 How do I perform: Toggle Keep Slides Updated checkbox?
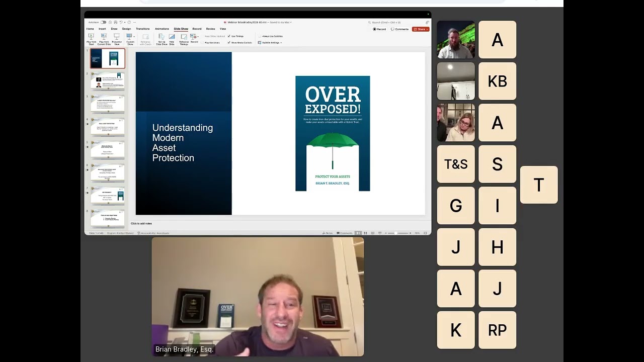click(202, 36)
